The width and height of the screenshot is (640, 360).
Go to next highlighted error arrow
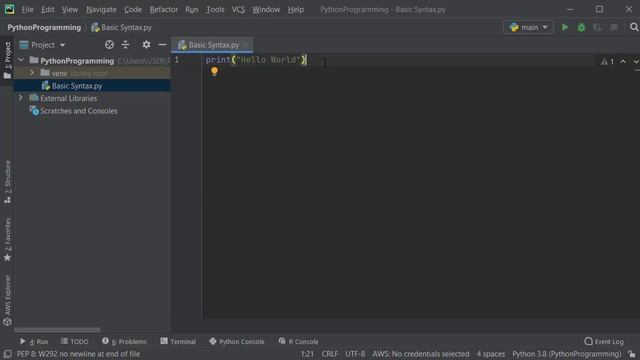tap(636, 62)
